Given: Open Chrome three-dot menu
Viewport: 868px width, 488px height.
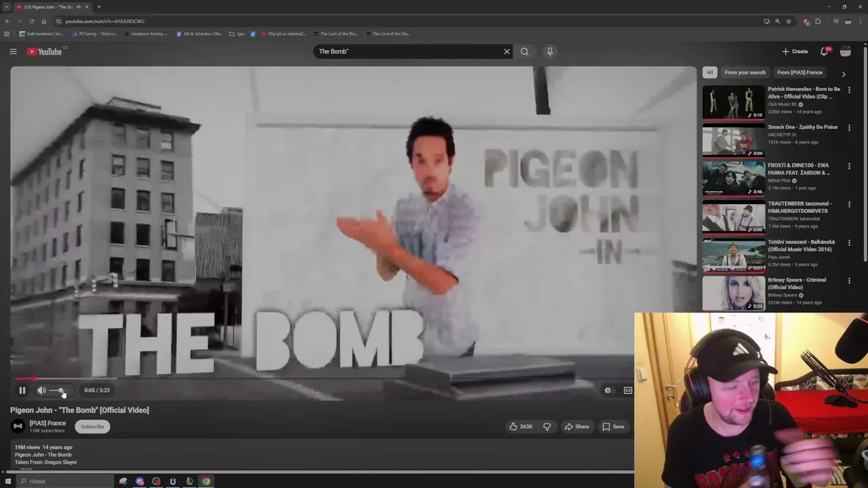Looking at the screenshot, I should [861, 21].
